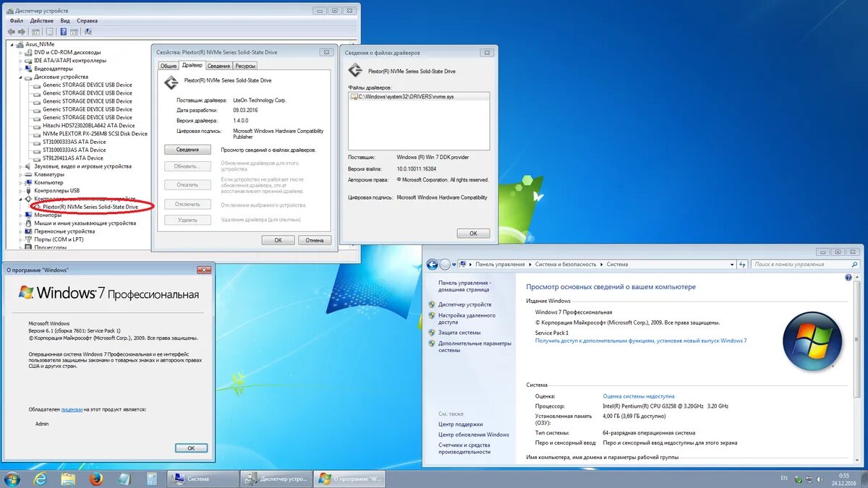Image resolution: width=868 pixels, height=488 pixels.
Task: Select Hitachi HDS723020BLA642 ATA Device
Action: [89, 126]
